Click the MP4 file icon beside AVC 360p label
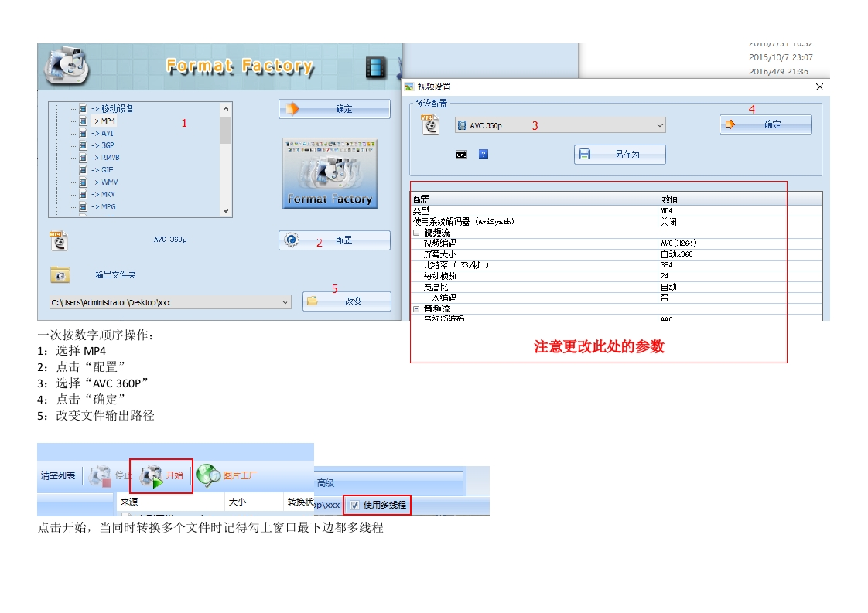 pos(59,240)
